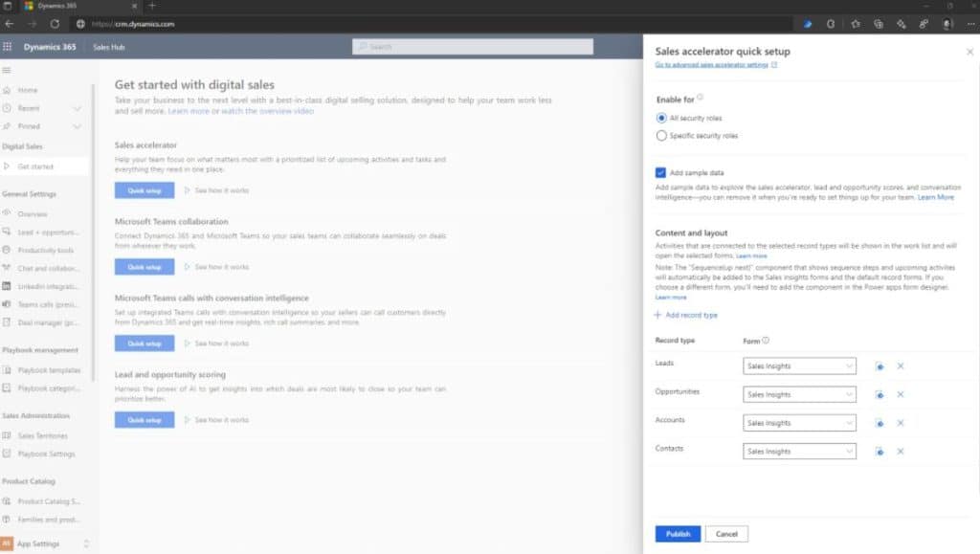Remove the Leads record type
The image size is (980, 554).
tap(900, 366)
